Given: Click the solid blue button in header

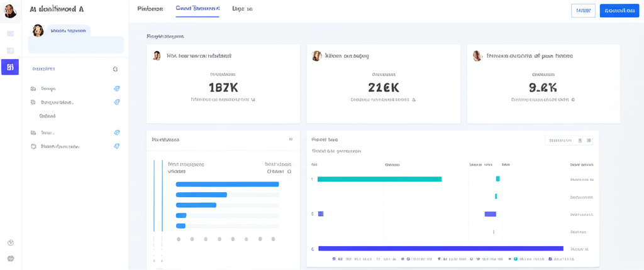Looking at the screenshot, I should point(619,11).
